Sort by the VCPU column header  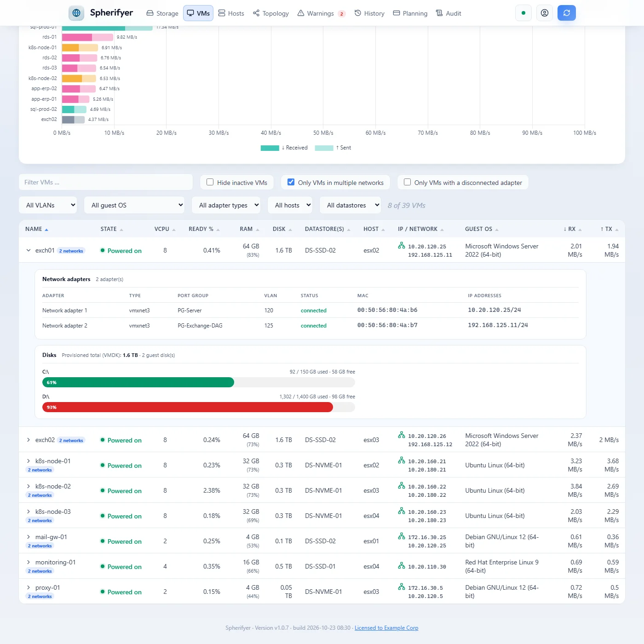click(165, 229)
